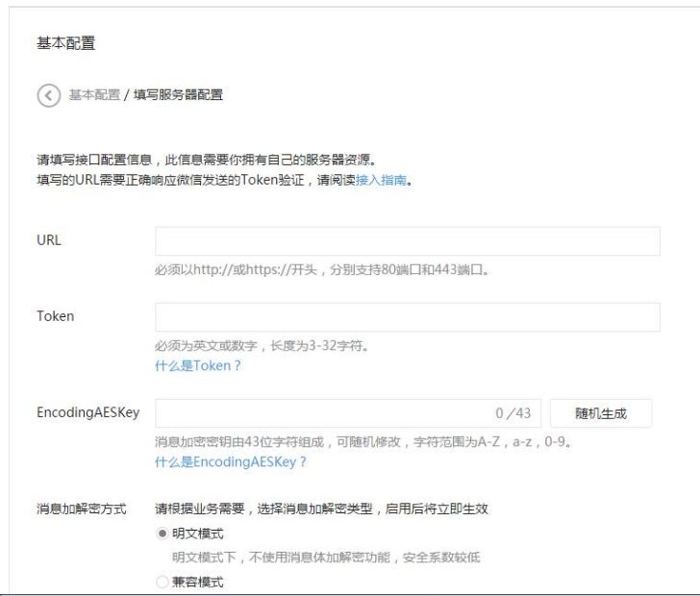Open the 什么是Token？ help link
The height and width of the screenshot is (596, 700).
[198, 365]
